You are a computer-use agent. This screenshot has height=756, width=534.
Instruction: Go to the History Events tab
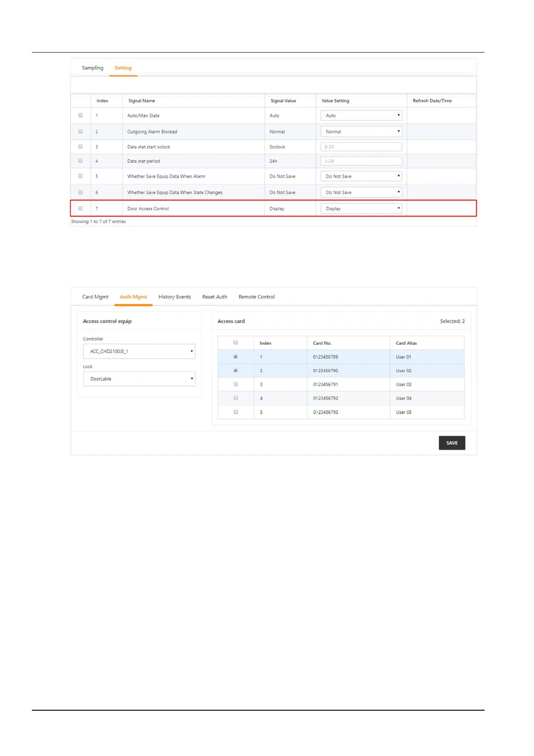(175, 297)
